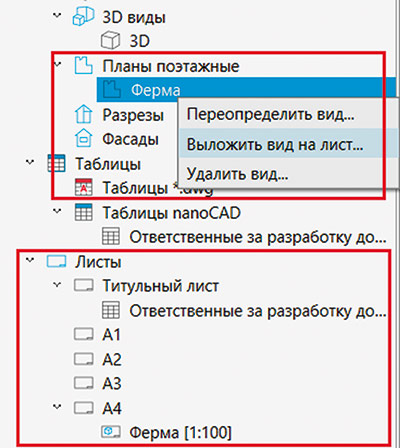Select the Разрезы label

click(x=133, y=115)
